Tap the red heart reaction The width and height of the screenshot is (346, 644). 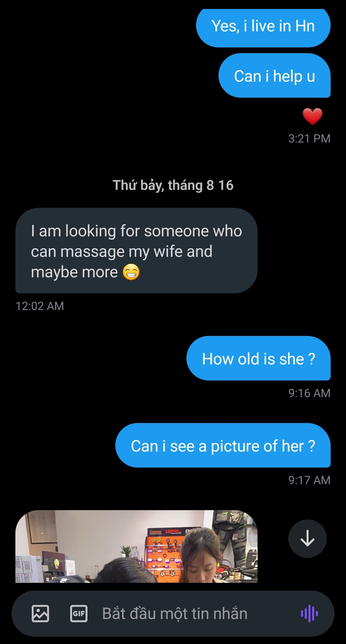click(312, 116)
